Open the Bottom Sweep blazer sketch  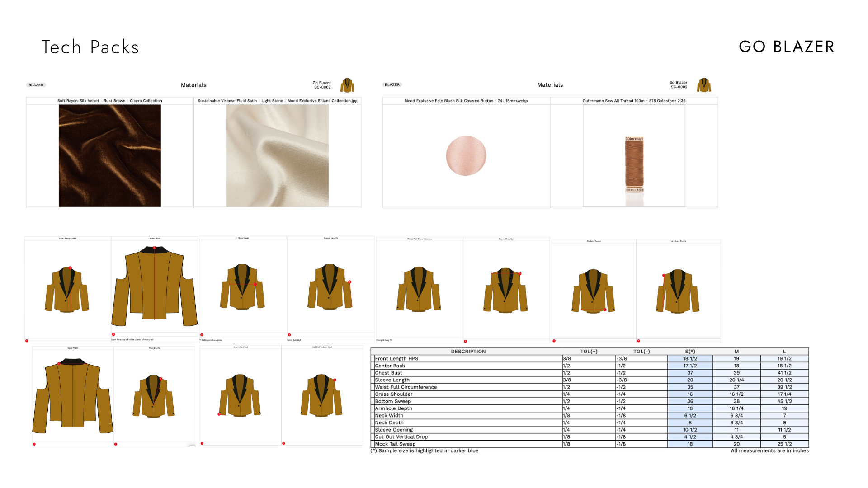[x=593, y=291]
